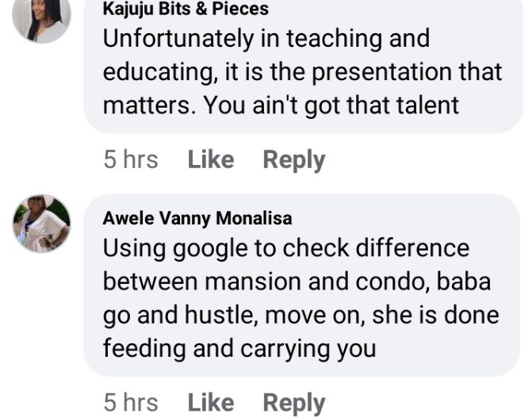532x418 pixels.
Task: Click the line "Unfortunately in teaching and"
Action: [x=266, y=38]
